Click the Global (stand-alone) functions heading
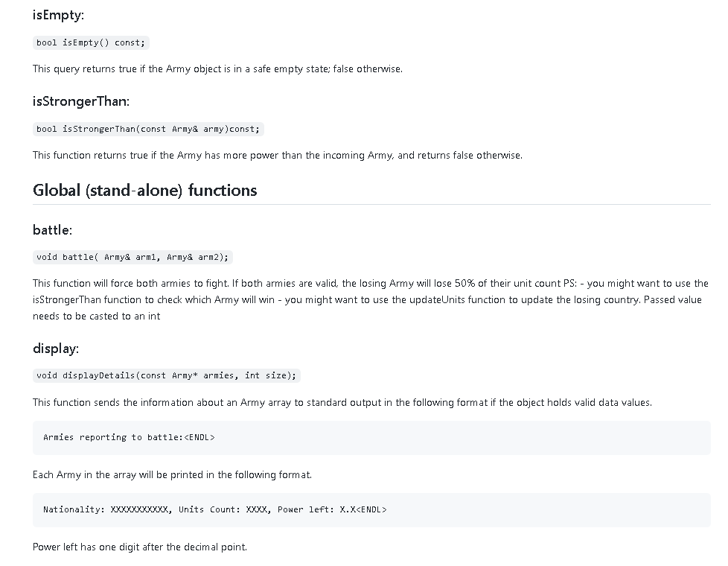The height and width of the screenshot is (566, 728). (144, 190)
